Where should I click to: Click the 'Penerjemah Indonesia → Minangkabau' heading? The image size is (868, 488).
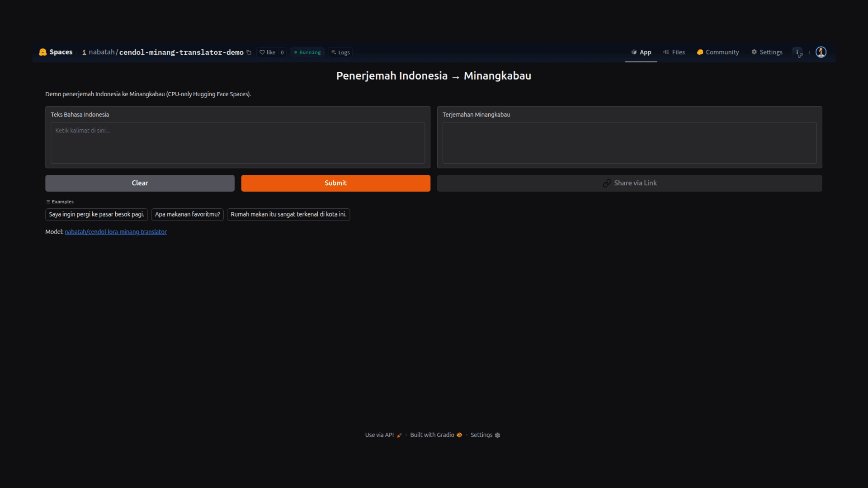click(x=434, y=76)
